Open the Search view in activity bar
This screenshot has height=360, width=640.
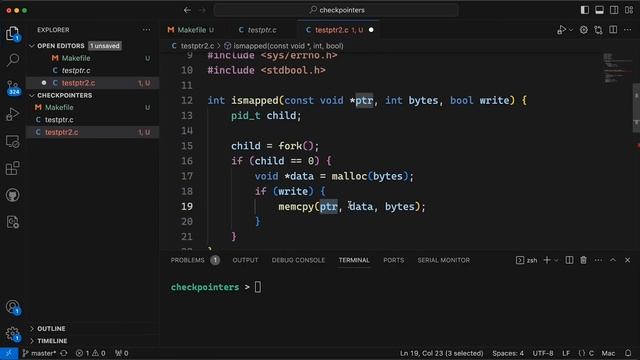click(x=13, y=60)
